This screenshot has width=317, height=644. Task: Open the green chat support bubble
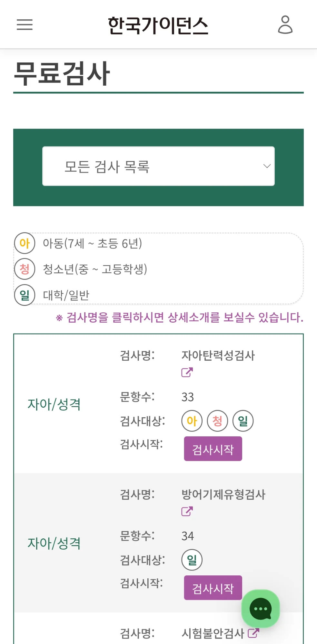click(x=261, y=609)
